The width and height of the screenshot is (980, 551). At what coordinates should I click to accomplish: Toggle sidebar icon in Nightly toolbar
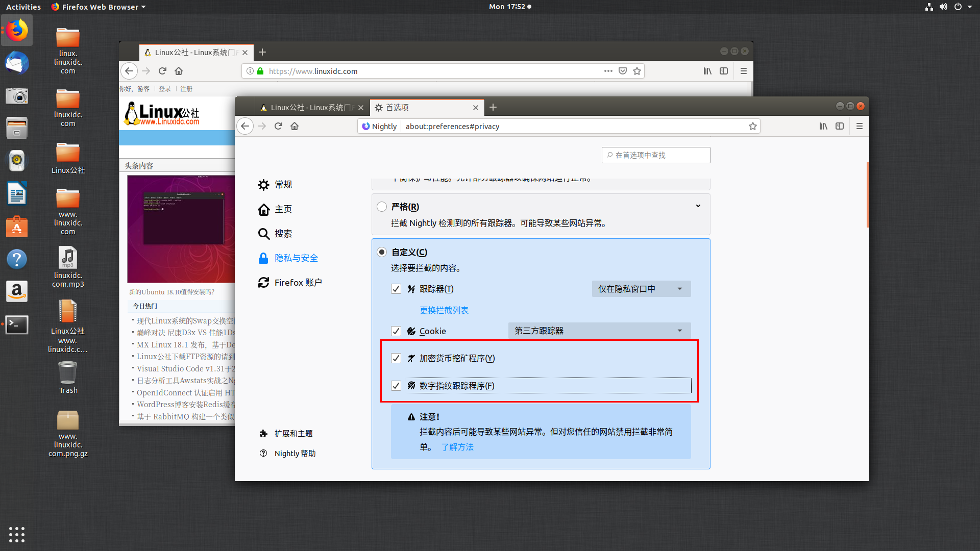pyautogui.click(x=840, y=126)
